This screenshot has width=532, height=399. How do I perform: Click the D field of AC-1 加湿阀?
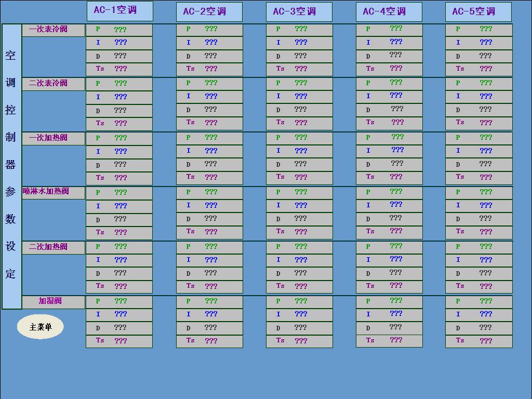pos(121,328)
